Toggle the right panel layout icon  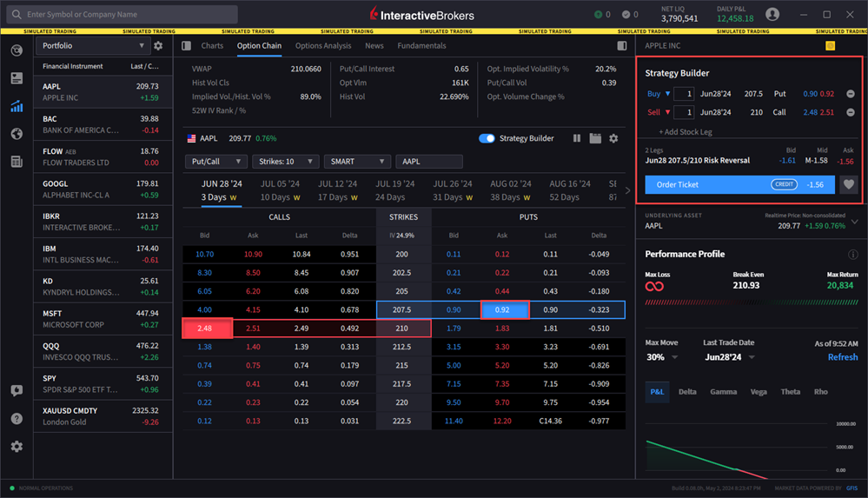coord(622,46)
